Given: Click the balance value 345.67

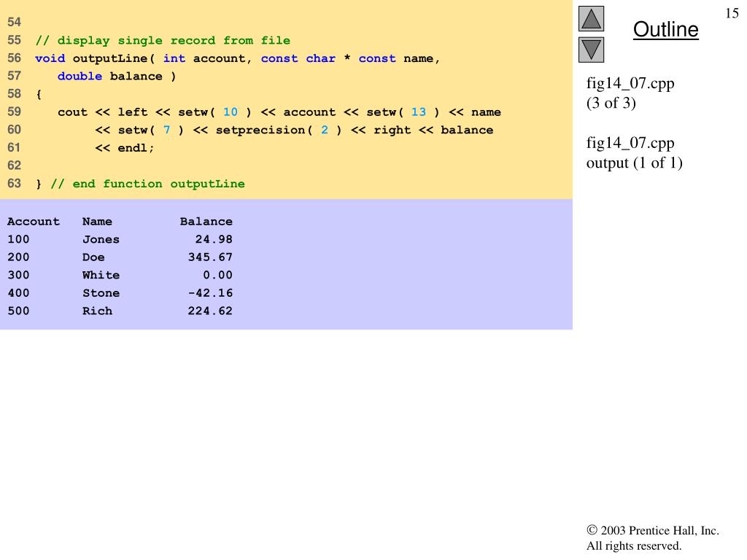Looking at the screenshot, I should tap(210, 257).
